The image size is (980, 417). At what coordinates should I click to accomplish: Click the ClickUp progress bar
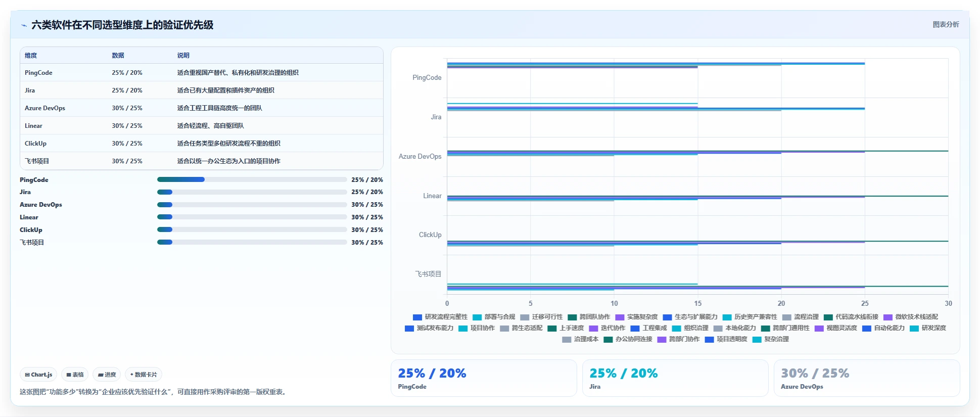click(x=252, y=229)
